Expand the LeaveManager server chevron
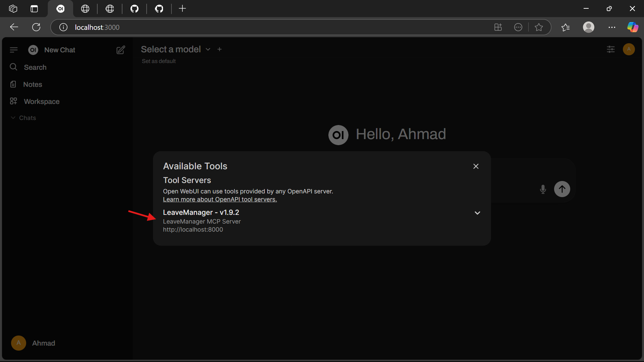The width and height of the screenshot is (644, 362). [x=477, y=213]
